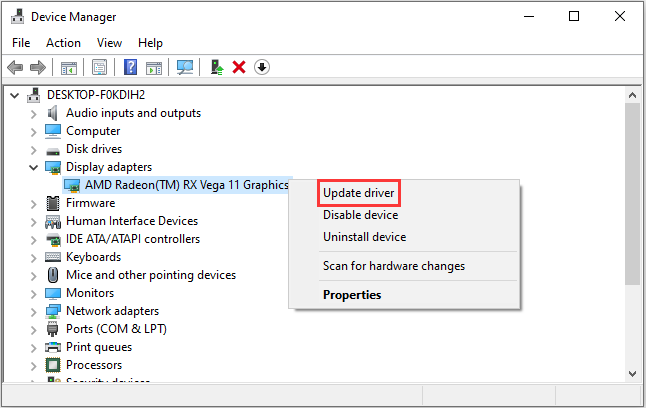Select Audio inputs and outputs label

133,113
